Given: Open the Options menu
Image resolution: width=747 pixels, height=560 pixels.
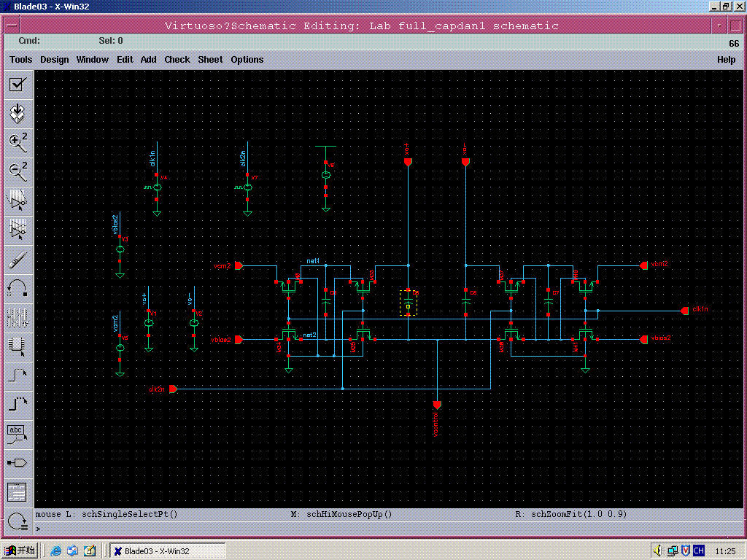Looking at the screenshot, I should [x=247, y=60].
